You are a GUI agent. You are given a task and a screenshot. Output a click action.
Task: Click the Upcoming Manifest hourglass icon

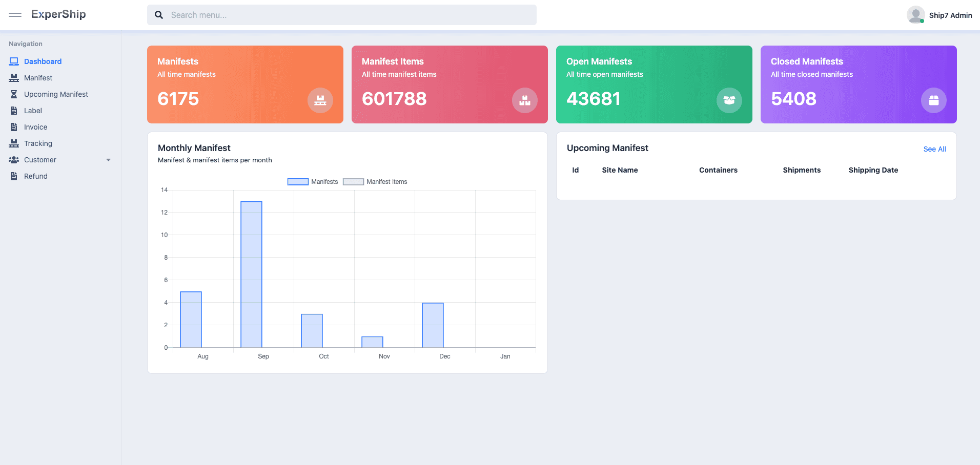14,94
